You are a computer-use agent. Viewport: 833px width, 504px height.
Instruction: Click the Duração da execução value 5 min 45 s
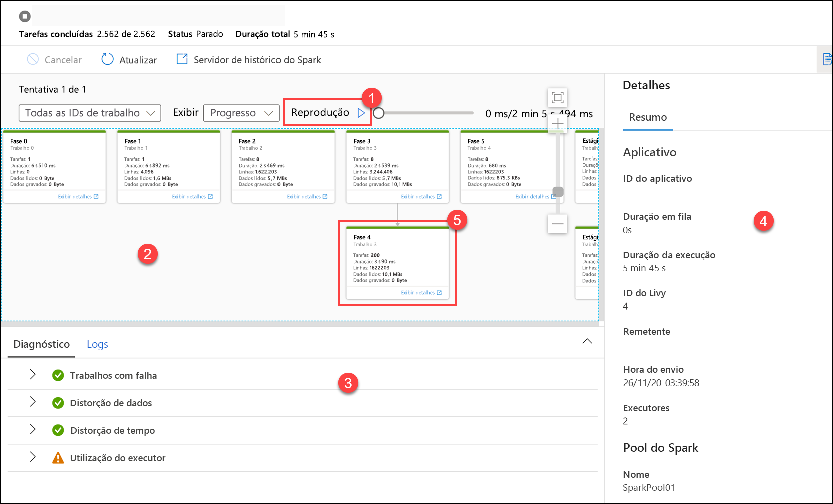(x=644, y=268)
